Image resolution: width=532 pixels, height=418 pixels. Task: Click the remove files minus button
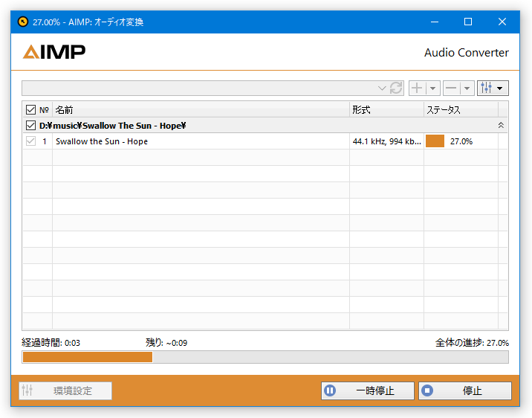pos(451,89)
